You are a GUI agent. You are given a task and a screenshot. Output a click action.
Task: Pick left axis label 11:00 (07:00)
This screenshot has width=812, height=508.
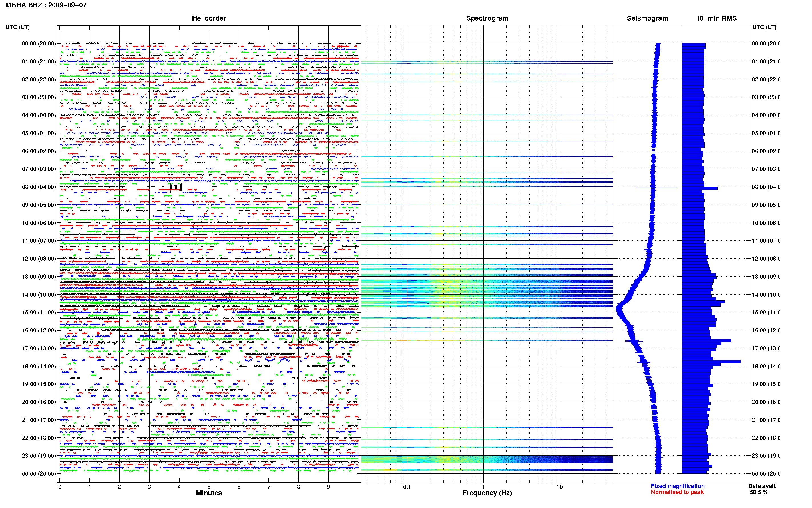pos(39,241)
